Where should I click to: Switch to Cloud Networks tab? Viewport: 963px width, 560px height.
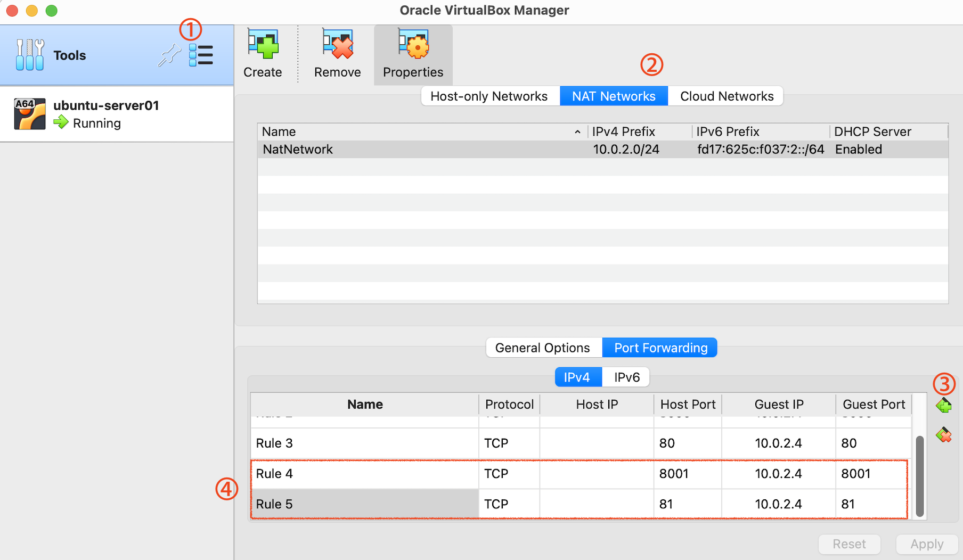pyautogui.click(x=726, y=96)
